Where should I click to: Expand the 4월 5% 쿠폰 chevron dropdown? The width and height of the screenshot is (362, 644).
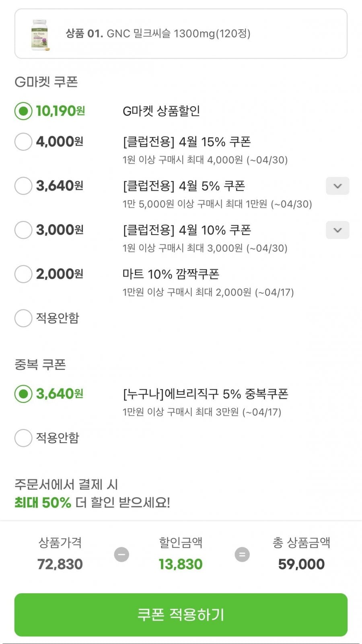point(337,186)
